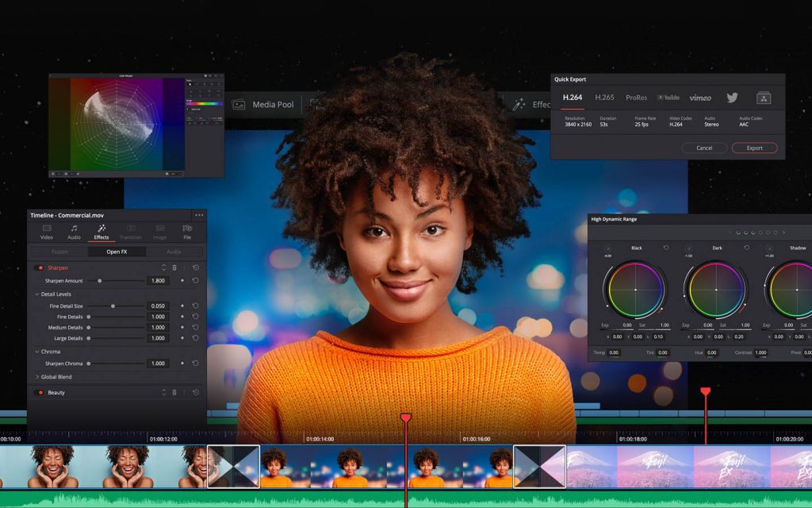Click the hue Range spectrum bar in Color Warper
The height and width of the screenshot is (508, 812).
pos(205,104)
